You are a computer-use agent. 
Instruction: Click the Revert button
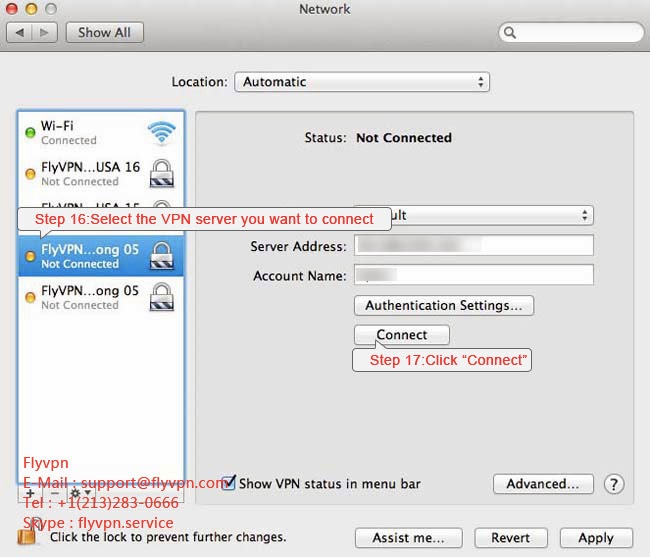tap(511, 538)
